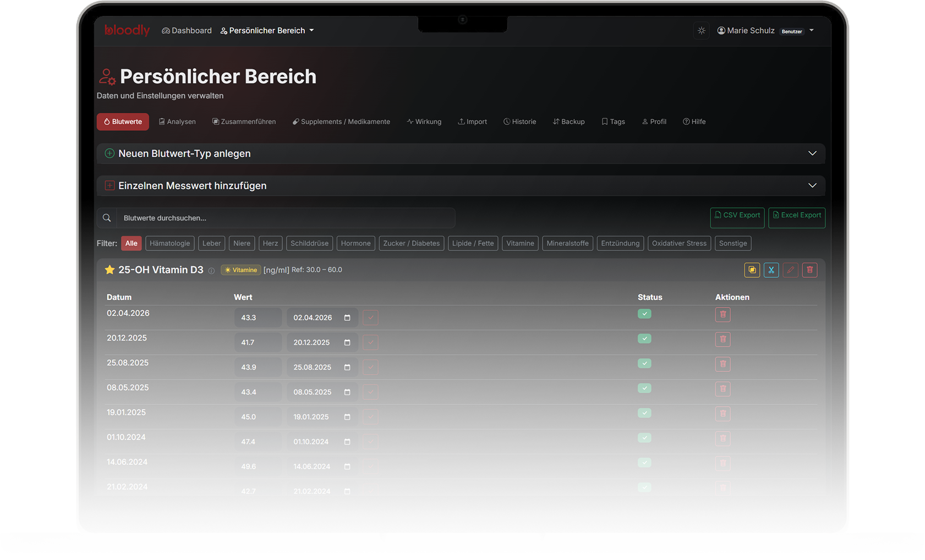The height and width of the screenshot is (560, 925).
Task: Click the Excel Export button
Action: coord(796,216)
